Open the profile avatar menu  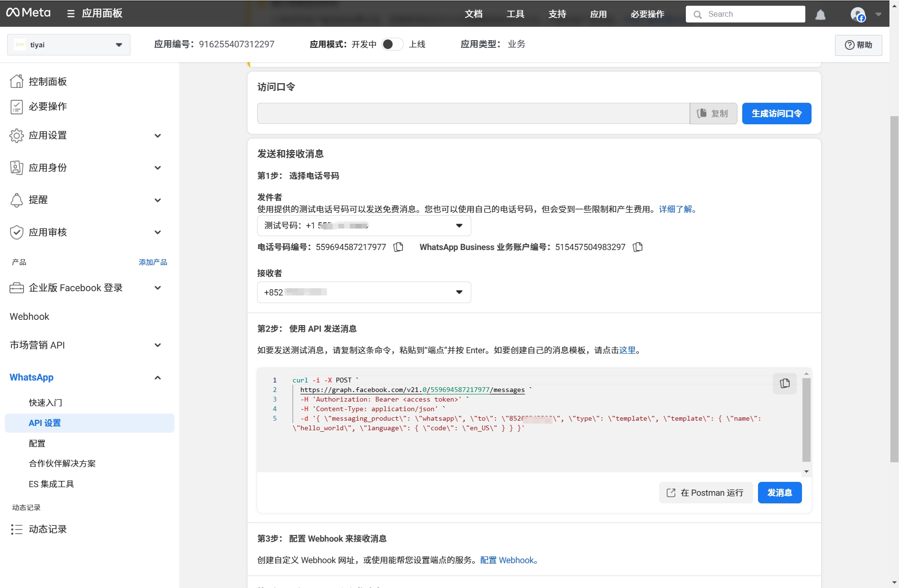pos(858,14)
